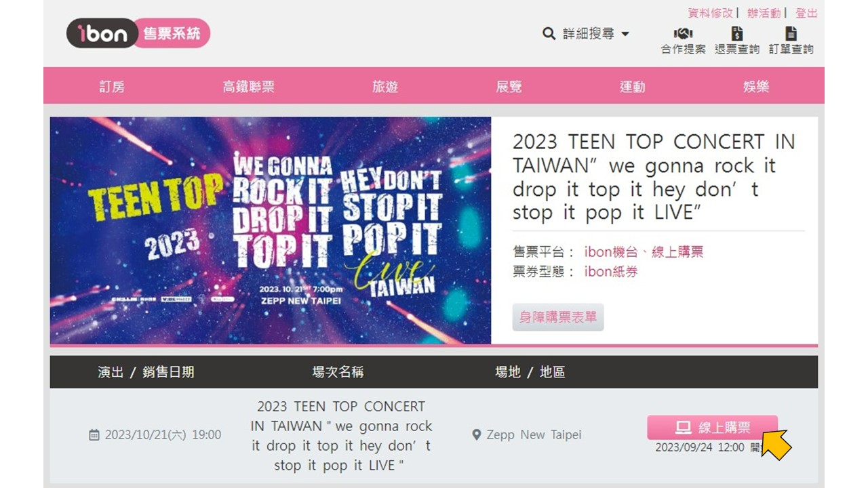Open the 訂房 menu
The height and width of the screenshot is (488, 868).
[x=112, y=86]
